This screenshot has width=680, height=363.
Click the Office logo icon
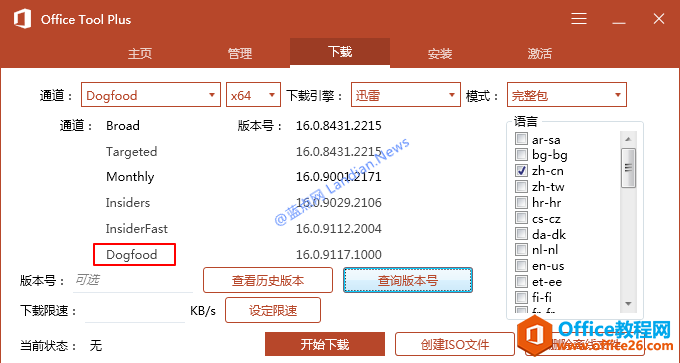pos(23,20)
